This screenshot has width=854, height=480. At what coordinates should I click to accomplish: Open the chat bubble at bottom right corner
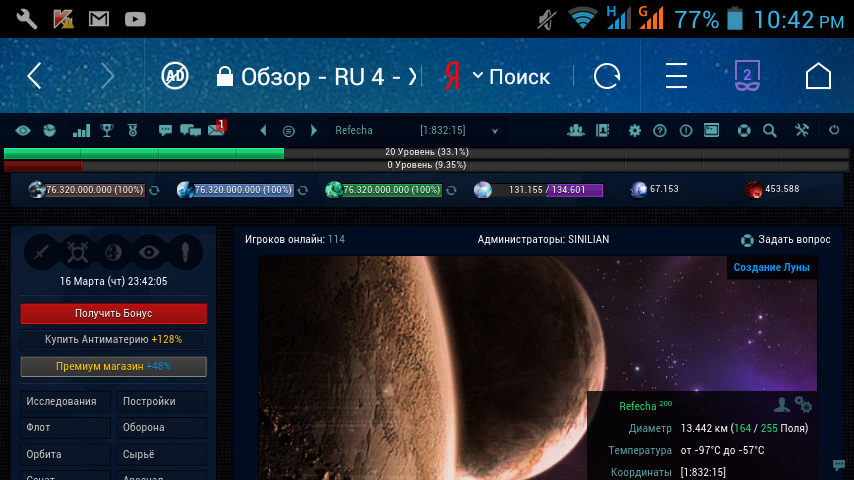[838, 465]
